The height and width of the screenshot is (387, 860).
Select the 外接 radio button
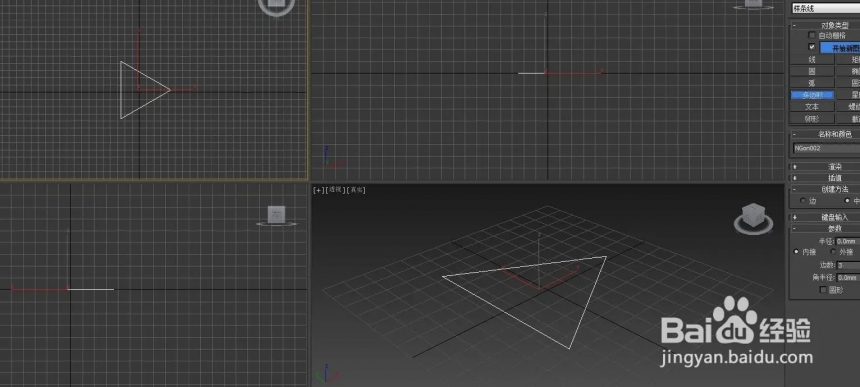[833, 252]
